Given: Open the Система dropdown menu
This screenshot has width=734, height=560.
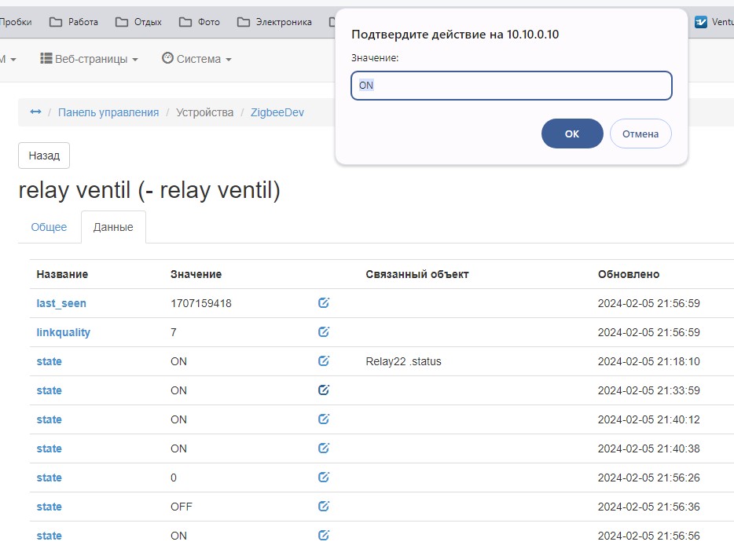Looking at the screenshot, I should (196, 58).
